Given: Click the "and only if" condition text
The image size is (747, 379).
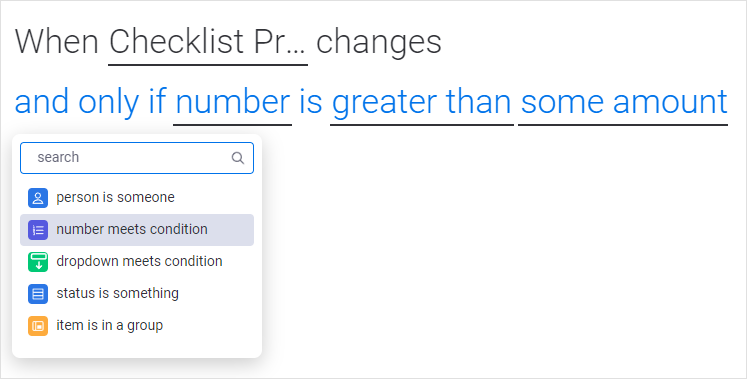Looking at the screenshot, I should tap(91, 102).
